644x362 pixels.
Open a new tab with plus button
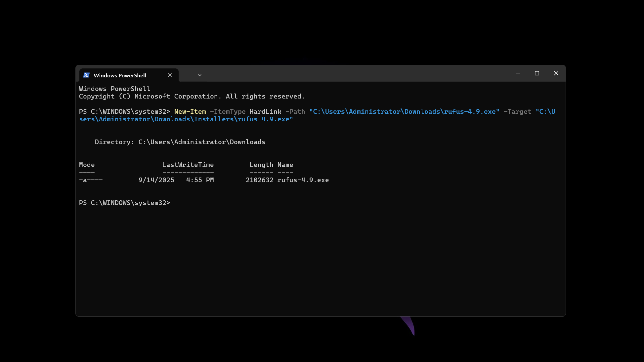187,75
